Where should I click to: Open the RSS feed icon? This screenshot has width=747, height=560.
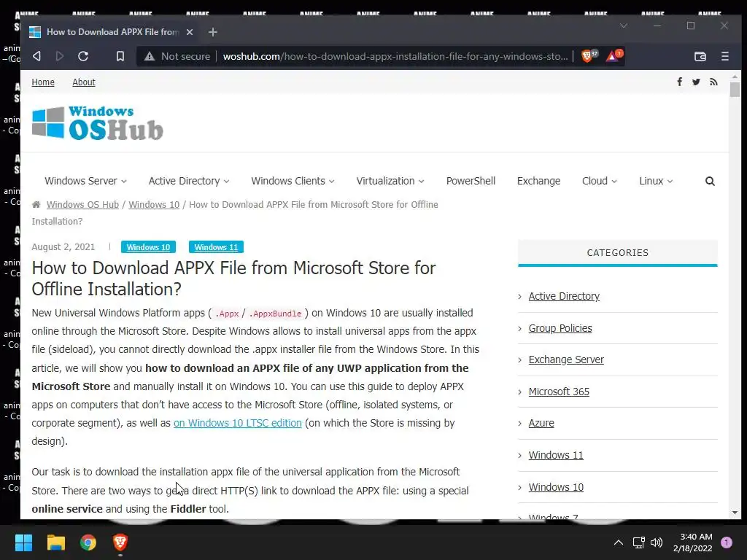pos(713,82)
